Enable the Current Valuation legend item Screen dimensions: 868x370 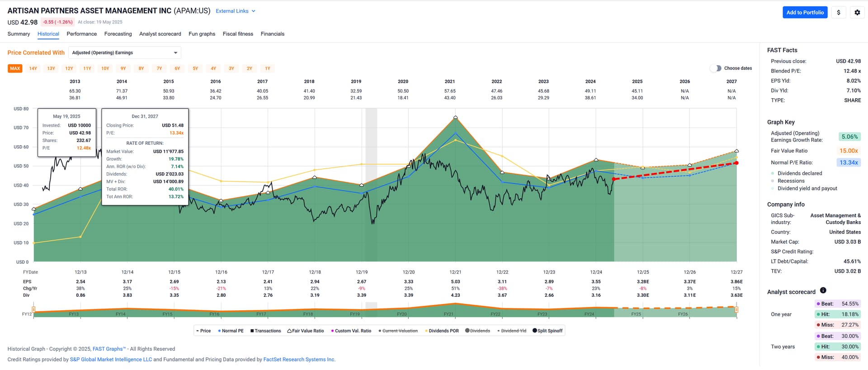398,331
